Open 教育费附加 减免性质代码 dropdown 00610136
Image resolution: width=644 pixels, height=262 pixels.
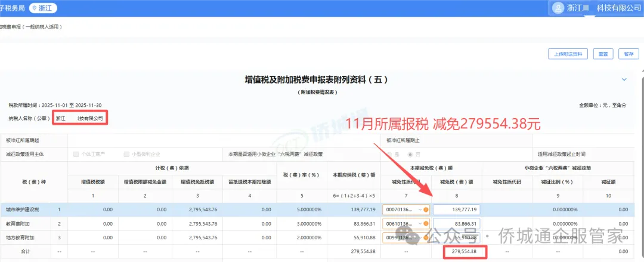(x=406, y=223)
